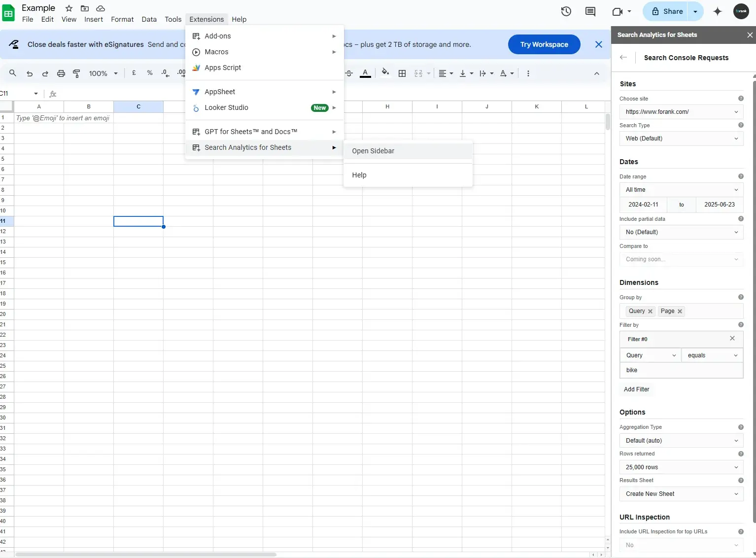Open the Date range dropdown

(681, 190)
